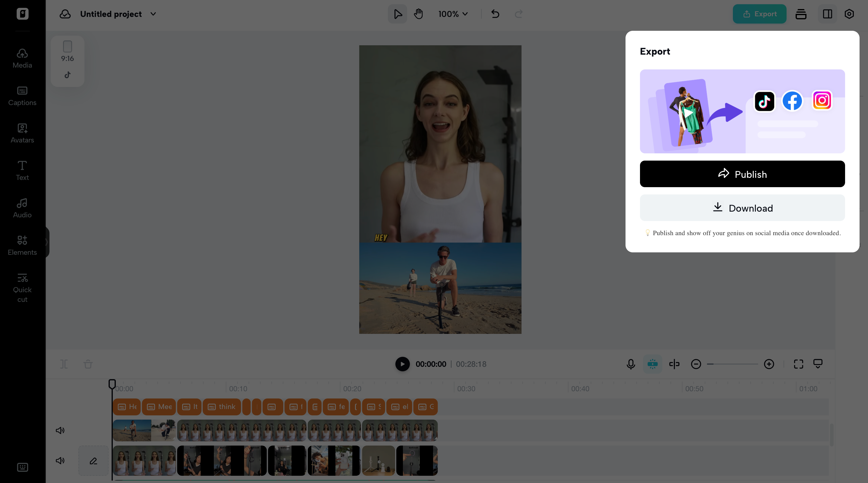Screen dimensions: 868x483
Task: Open the Text panel
Action: pos(22,171)
